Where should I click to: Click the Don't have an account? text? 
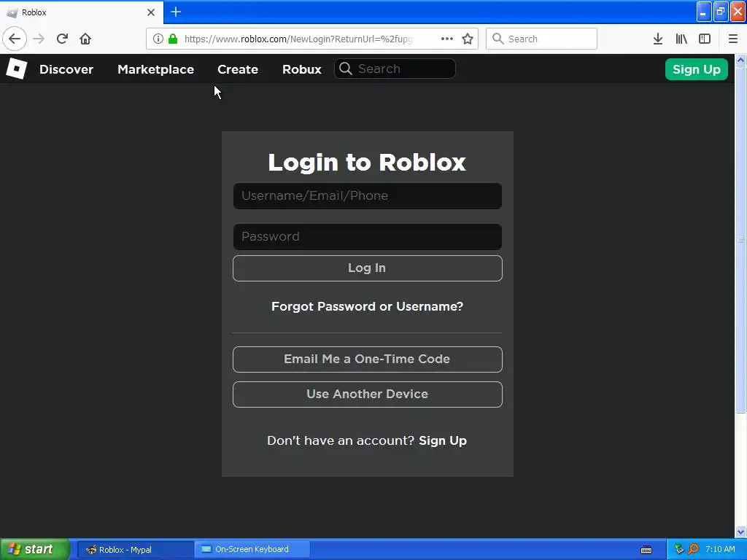coord(341,440)
